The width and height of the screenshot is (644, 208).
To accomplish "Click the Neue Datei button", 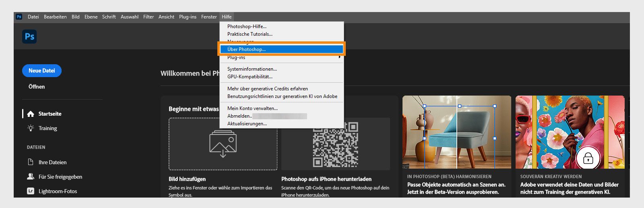I will 42,71.
